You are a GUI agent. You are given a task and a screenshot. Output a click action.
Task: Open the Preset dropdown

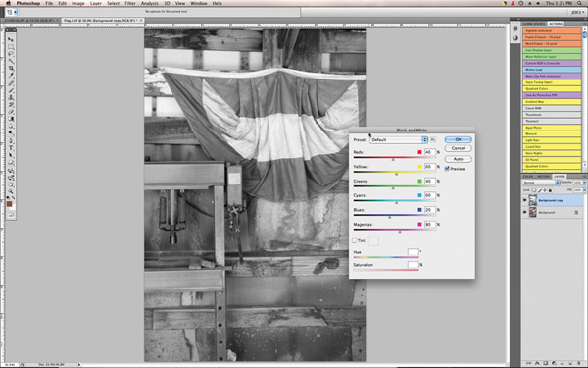pyautogui.click(x=399, y=139)
